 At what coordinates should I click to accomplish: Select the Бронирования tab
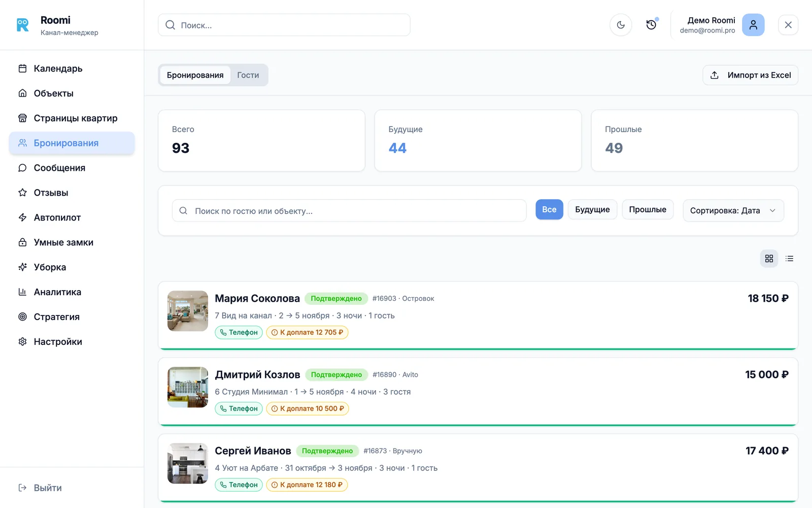tap(195, 75)
